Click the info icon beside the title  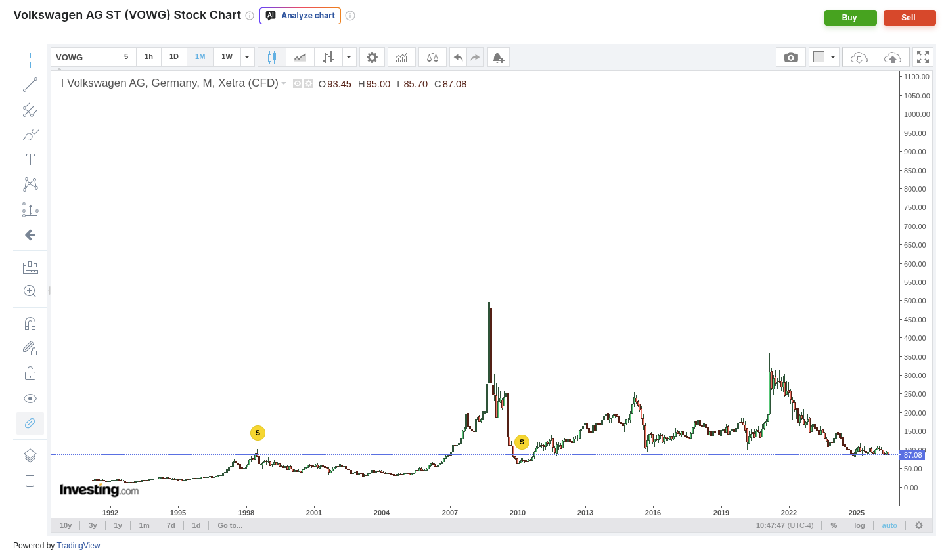[x=250, y=16]
